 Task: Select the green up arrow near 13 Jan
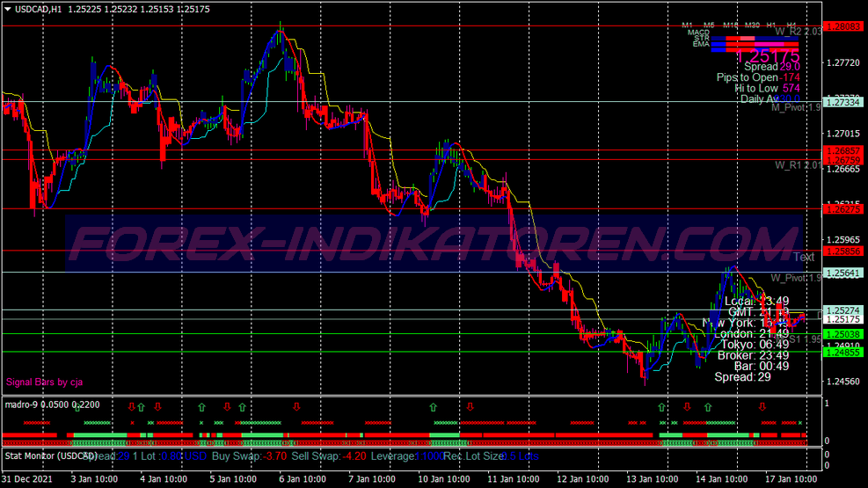tap(661, 407)
